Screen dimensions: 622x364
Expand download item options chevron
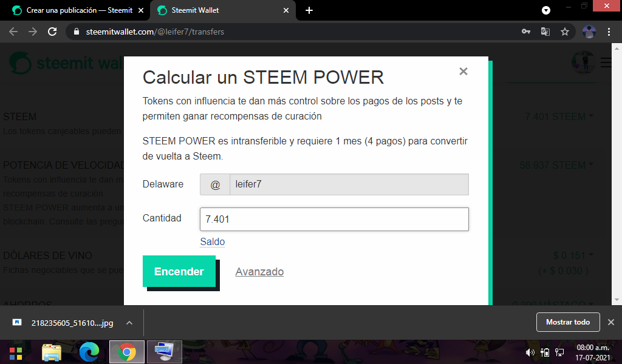(x=129, y=323)
